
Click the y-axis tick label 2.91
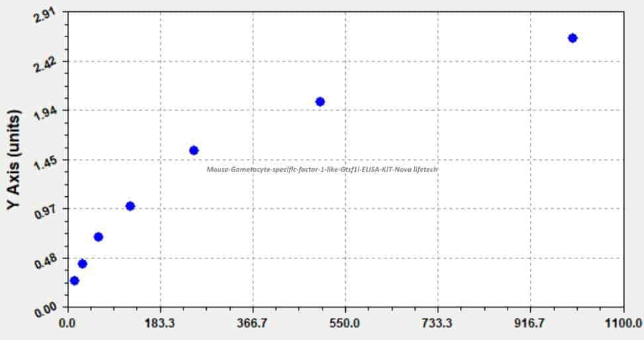point(45,15)
